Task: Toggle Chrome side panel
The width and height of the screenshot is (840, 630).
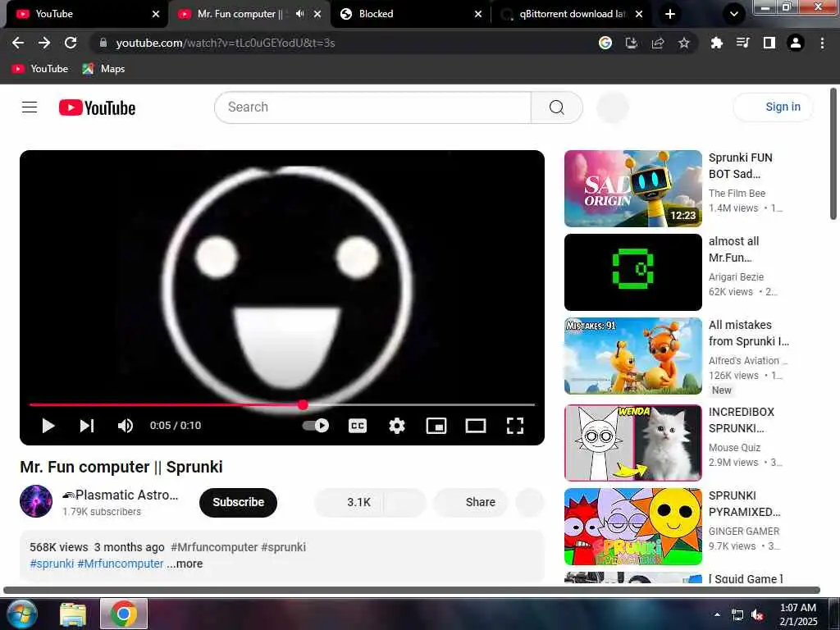Action: (x=769, y=43)
